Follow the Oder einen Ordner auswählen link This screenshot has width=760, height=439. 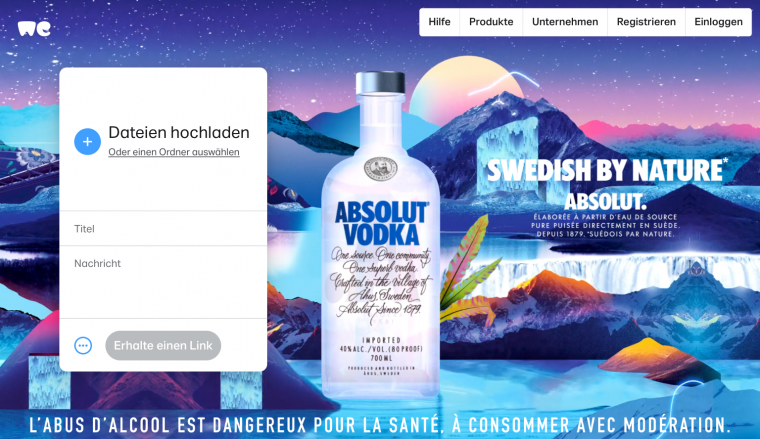pyautogui.click(x=174, y=152)
